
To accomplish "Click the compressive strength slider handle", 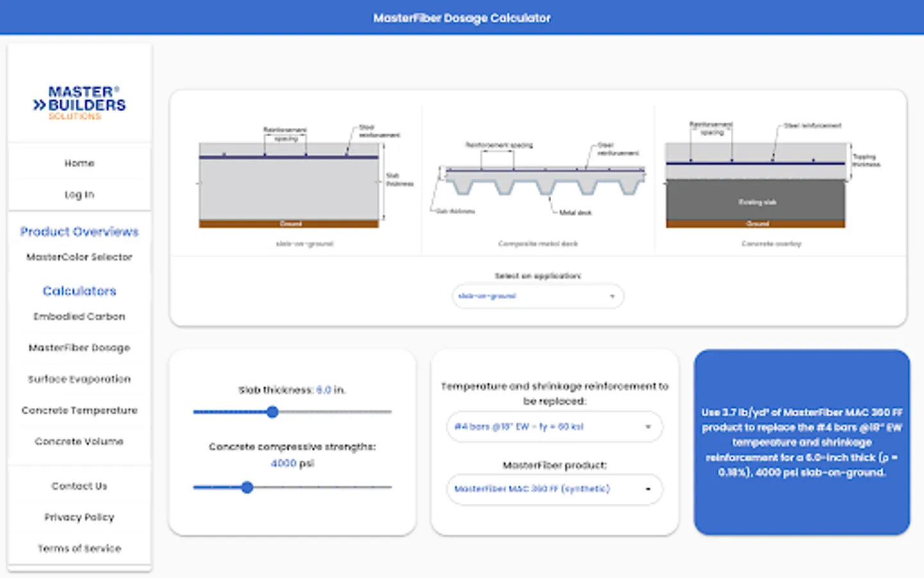I will click(x=247, y=487).
